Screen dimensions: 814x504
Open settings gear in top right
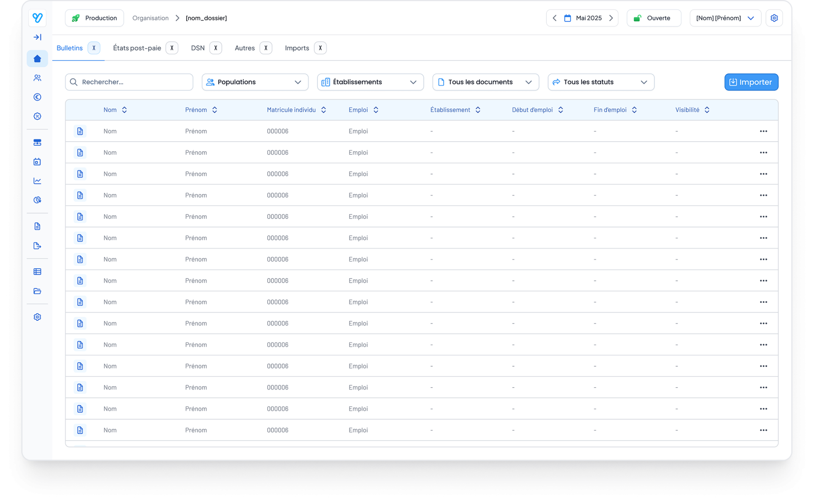tap(774, 18)
